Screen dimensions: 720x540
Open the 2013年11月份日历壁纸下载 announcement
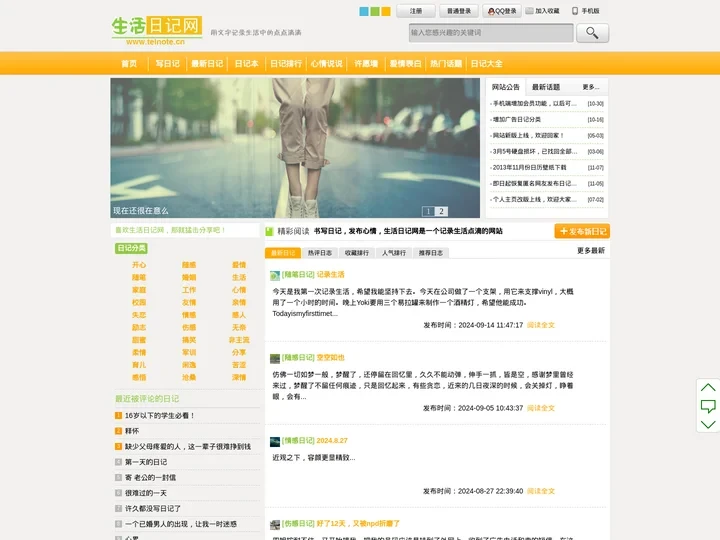[529, 168]
